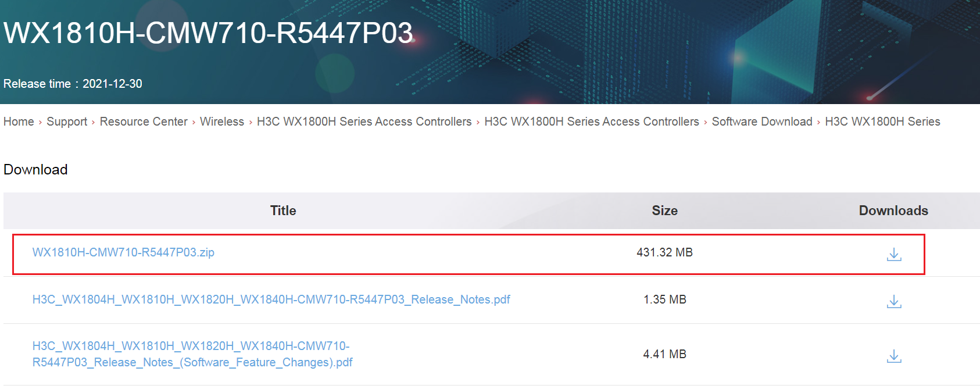This screenshot has width=980, height=389.
Task: Click the Title column header
Action: [283, 210]
